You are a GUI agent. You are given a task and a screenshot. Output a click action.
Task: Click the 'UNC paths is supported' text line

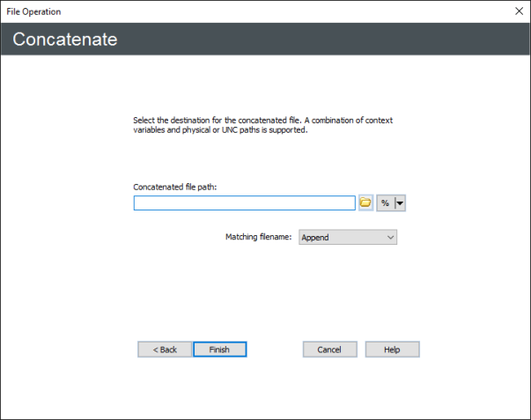point(220,132)
